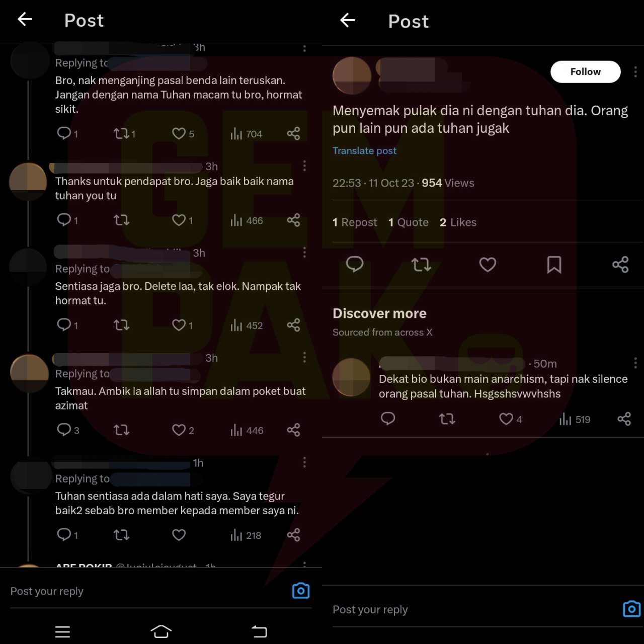Focus the right 'Post your reply' field
Viewport: 644px width, 644px height.
473,609
